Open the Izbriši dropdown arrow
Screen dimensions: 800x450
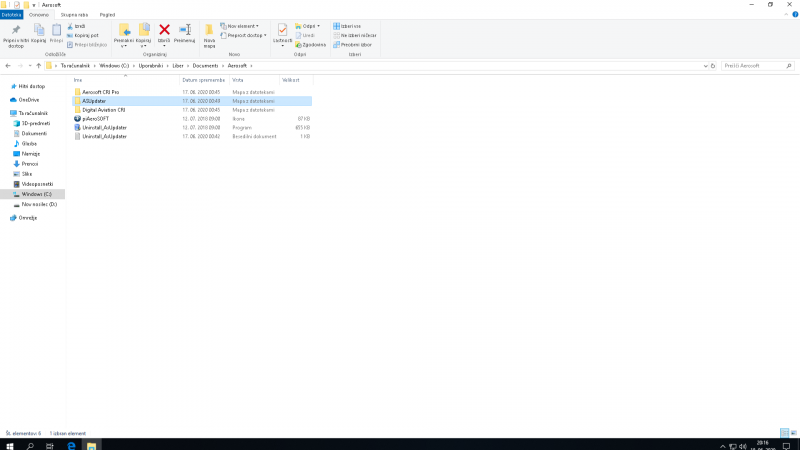pyautogui.click(x=164, y=46)
